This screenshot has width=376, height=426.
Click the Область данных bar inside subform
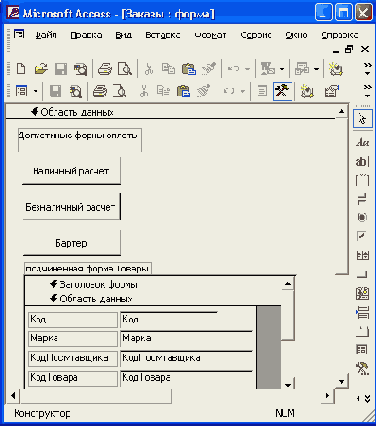pos(153,298)
